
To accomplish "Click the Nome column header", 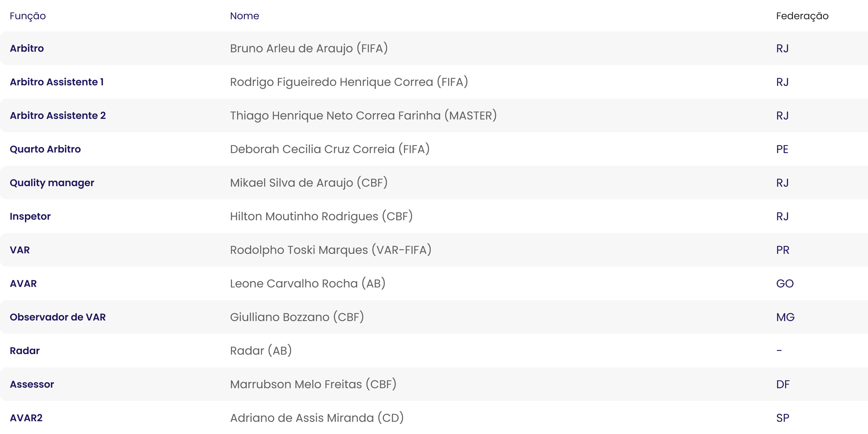I will click(244, 16).
